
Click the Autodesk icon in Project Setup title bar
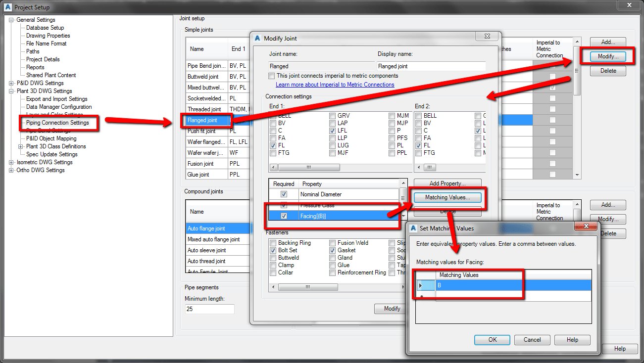pos(7,7)
